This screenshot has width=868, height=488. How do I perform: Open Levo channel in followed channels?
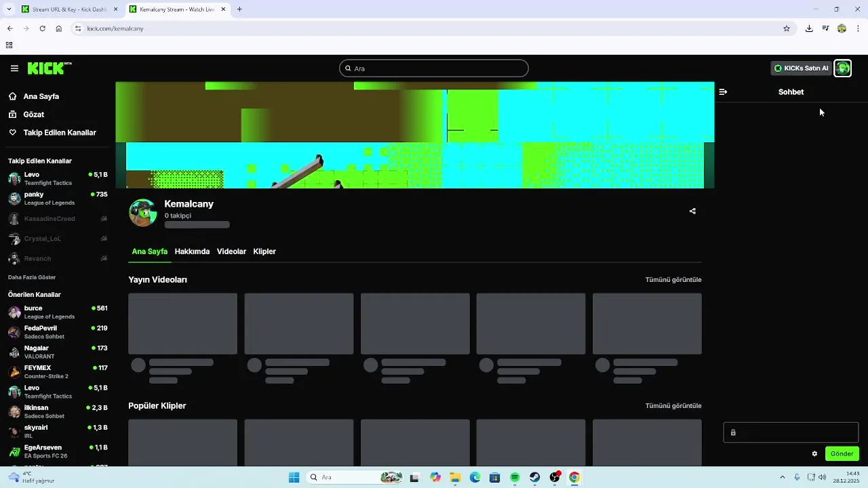point(58,179)
